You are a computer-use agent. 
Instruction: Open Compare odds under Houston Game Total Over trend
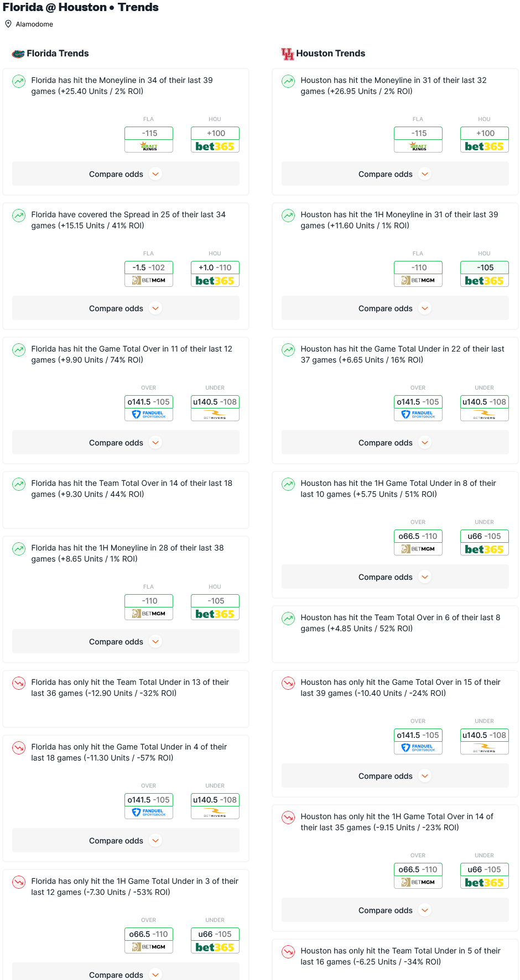pos(395,776)
